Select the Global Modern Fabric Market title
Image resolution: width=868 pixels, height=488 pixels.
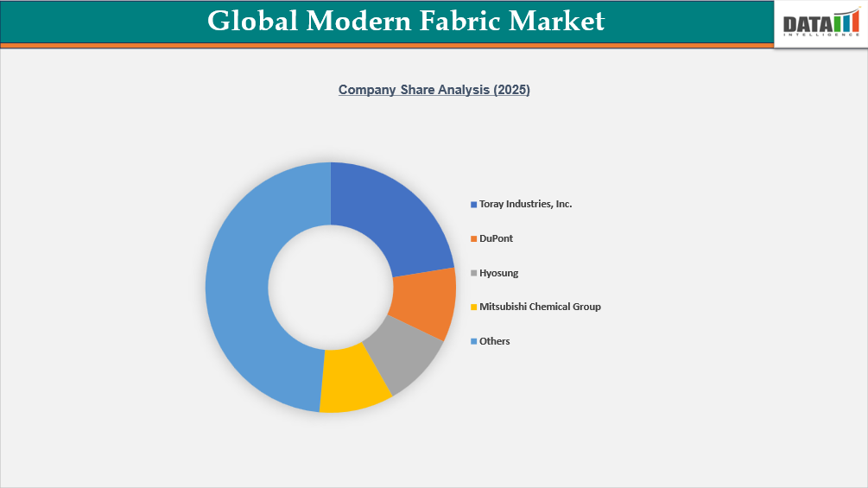(406, 21)
